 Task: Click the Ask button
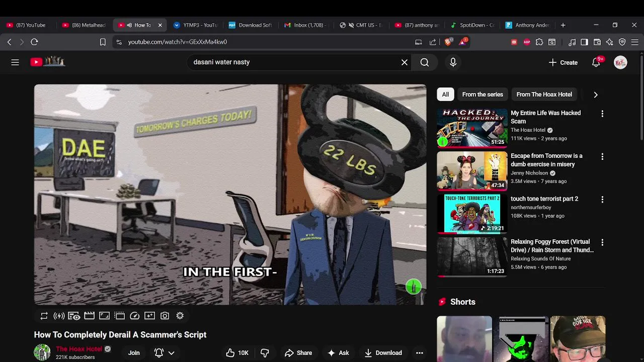338,353
